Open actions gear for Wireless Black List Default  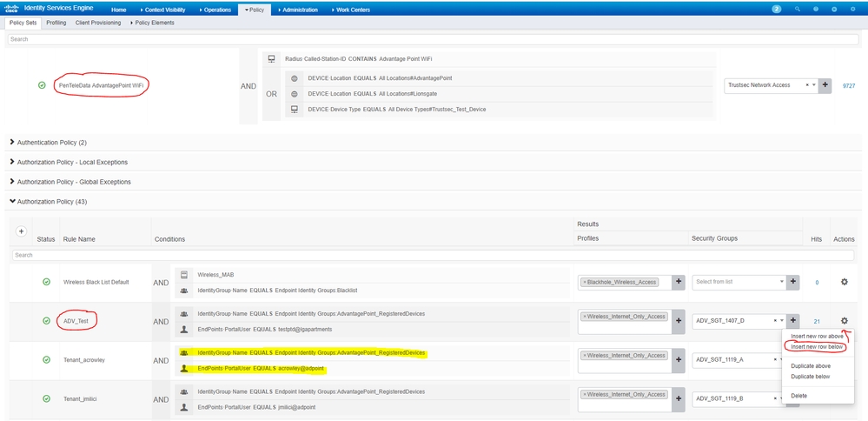(x=845, y=282)
